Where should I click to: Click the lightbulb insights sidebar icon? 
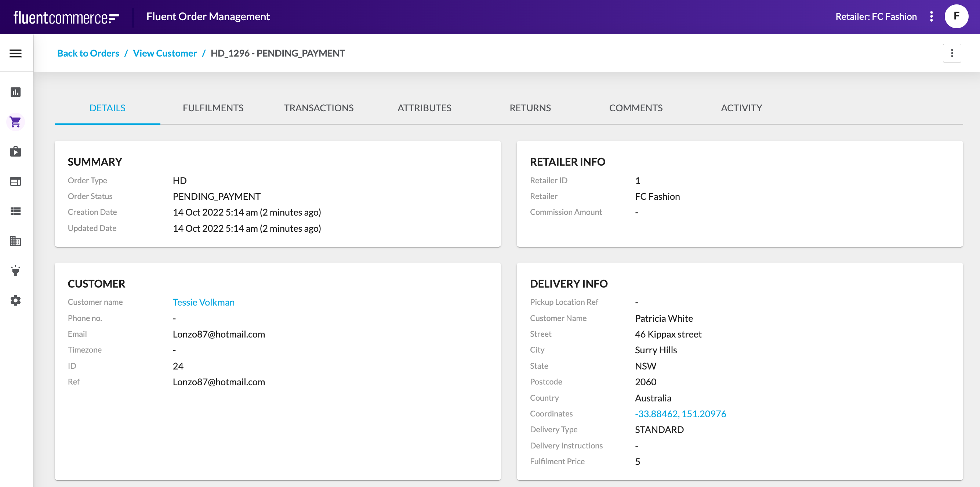tap(15, 271)
